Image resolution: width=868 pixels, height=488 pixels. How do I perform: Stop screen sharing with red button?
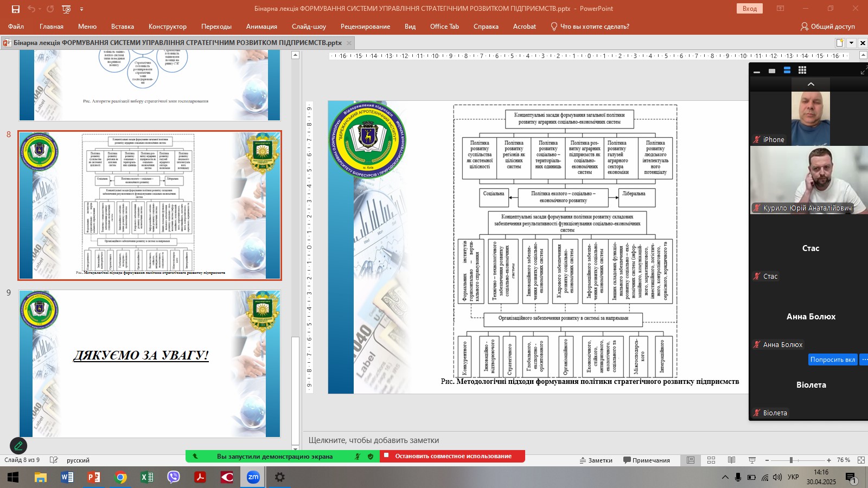[452, 456]
